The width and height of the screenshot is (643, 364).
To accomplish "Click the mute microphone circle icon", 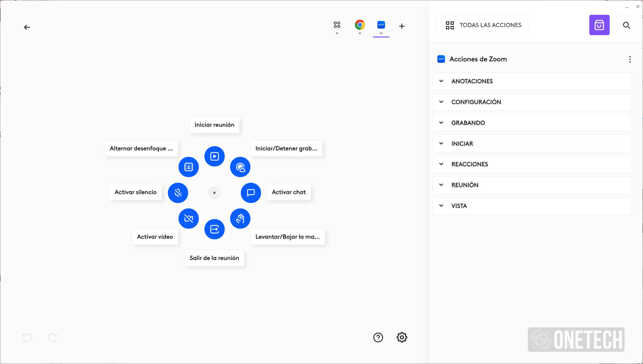I will 178,193.
